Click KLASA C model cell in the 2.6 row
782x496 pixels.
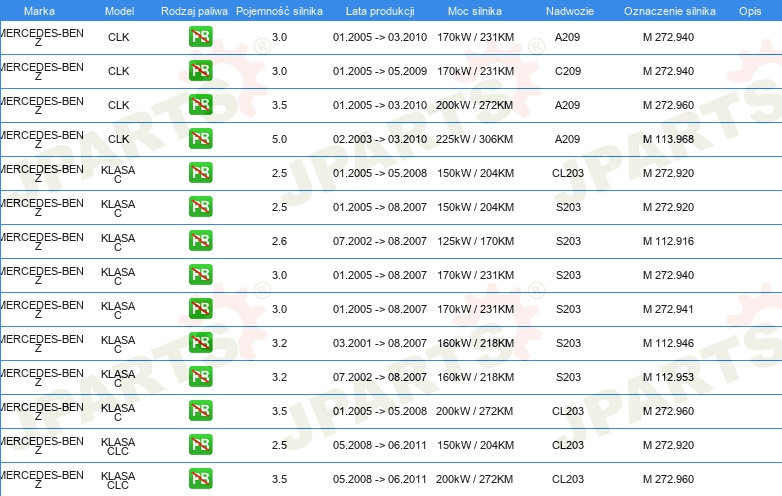coord(118,242)
